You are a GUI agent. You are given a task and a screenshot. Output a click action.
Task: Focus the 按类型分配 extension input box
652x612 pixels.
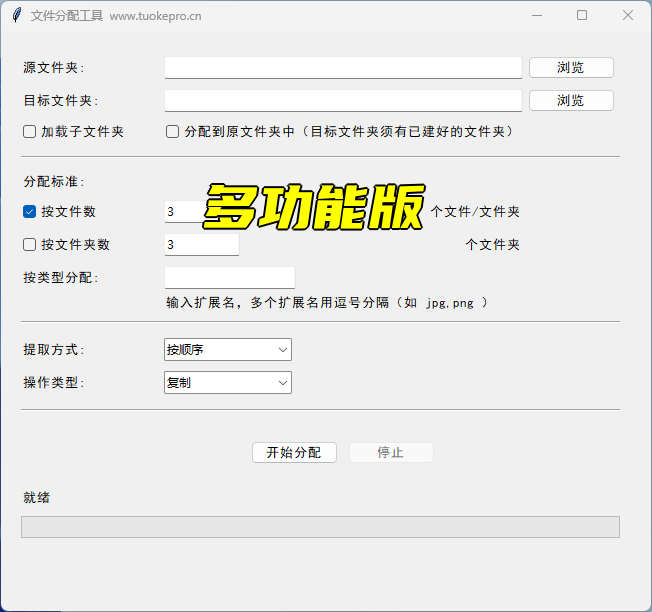[229, 277]
